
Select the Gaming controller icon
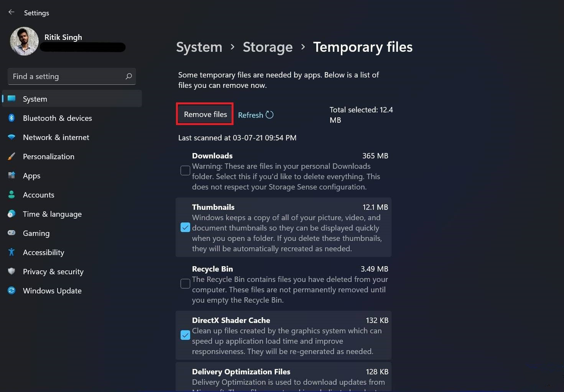tap(12, 233)
